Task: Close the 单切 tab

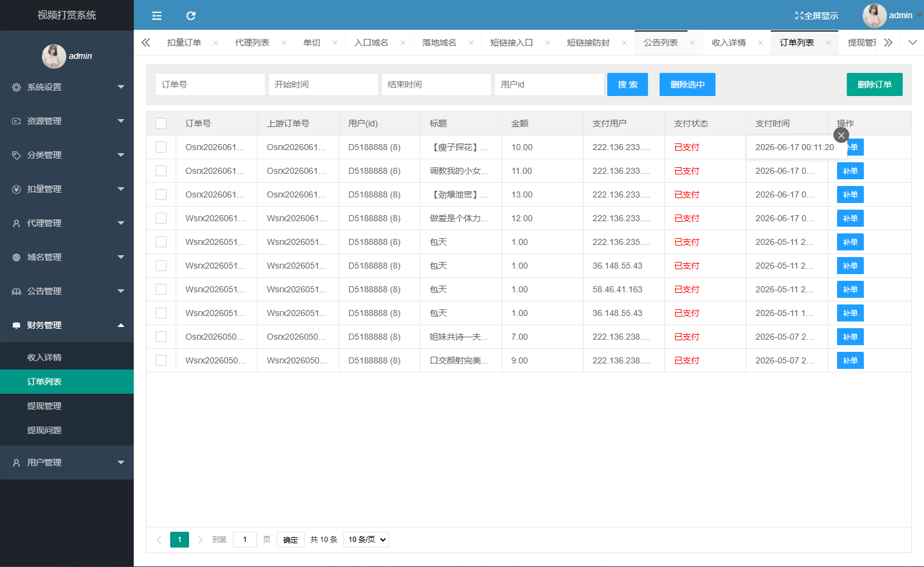Action: point(335,43)
